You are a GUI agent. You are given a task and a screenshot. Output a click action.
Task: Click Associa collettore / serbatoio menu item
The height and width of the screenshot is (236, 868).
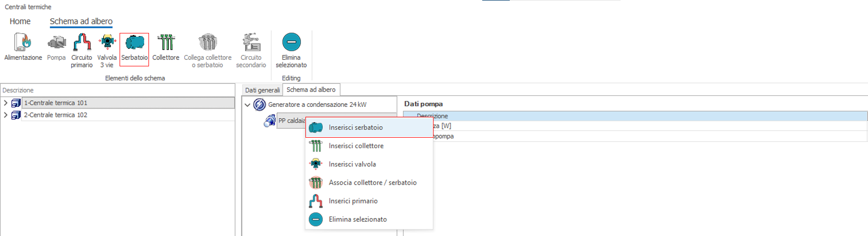pos(372,183)
